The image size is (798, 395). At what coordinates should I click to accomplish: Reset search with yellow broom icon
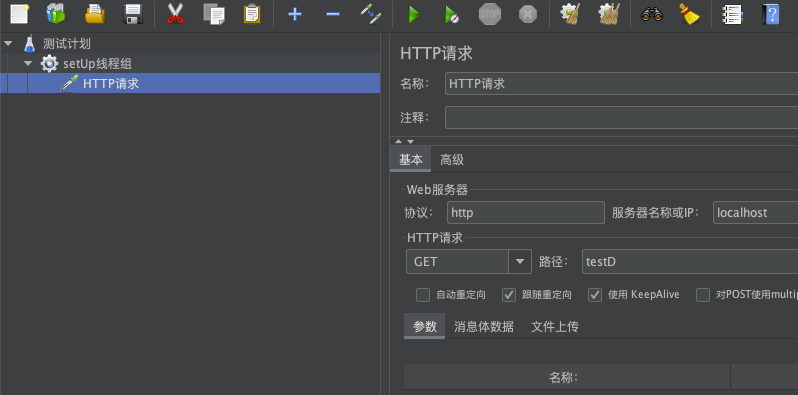pyautogui.click(x=690, y=14)
